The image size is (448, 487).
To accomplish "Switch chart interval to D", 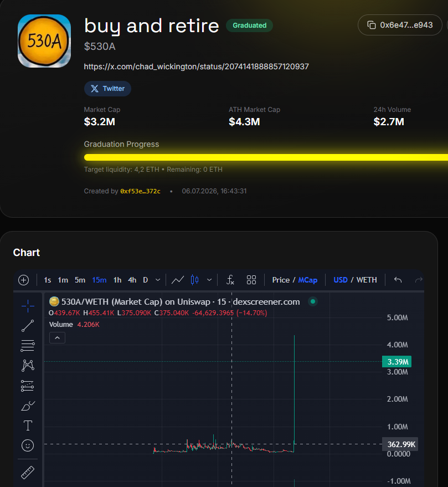I will (145, 280).
